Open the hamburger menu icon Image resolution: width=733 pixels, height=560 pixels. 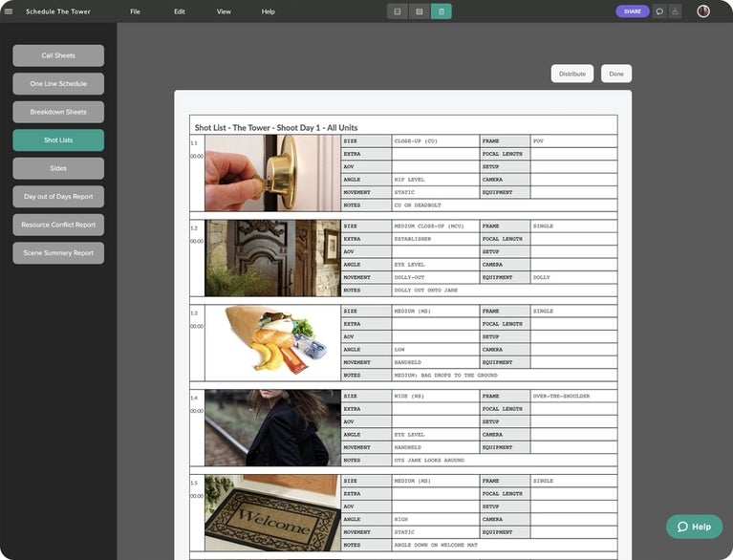(x=9, y=11)
